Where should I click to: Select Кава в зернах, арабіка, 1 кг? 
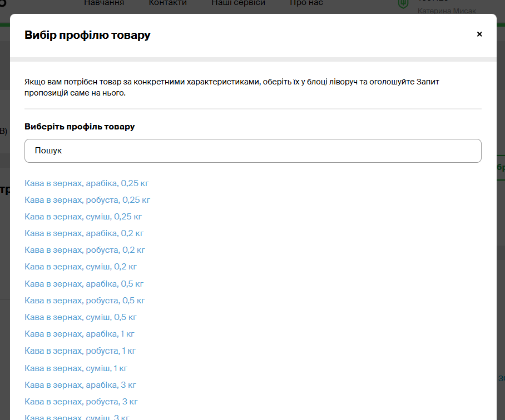click(80, 333)
